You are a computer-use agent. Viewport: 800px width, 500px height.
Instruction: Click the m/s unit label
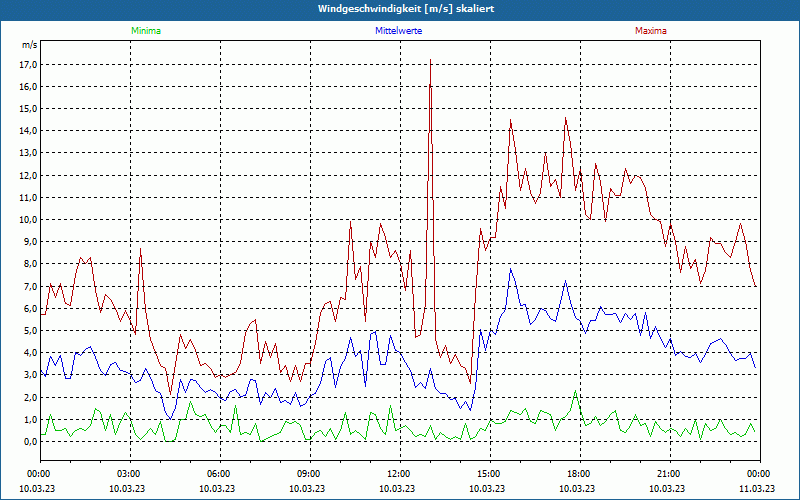point(30,45)
